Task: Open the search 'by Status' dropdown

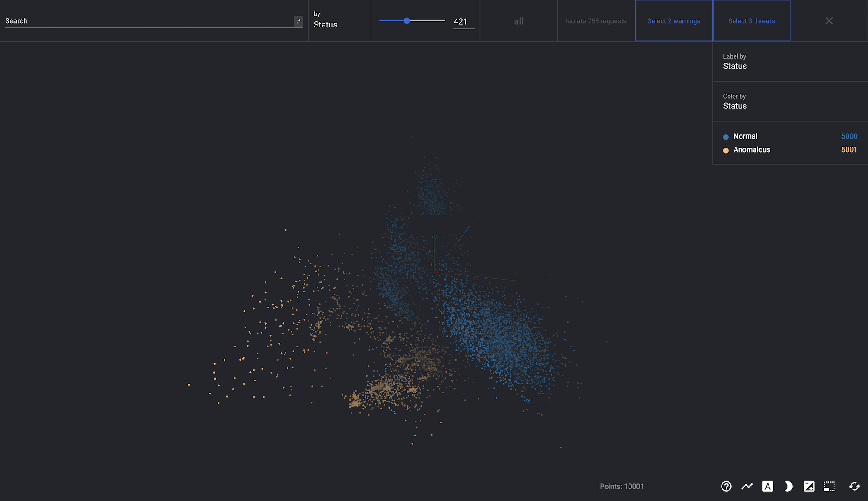Action: tap(339, 21)
